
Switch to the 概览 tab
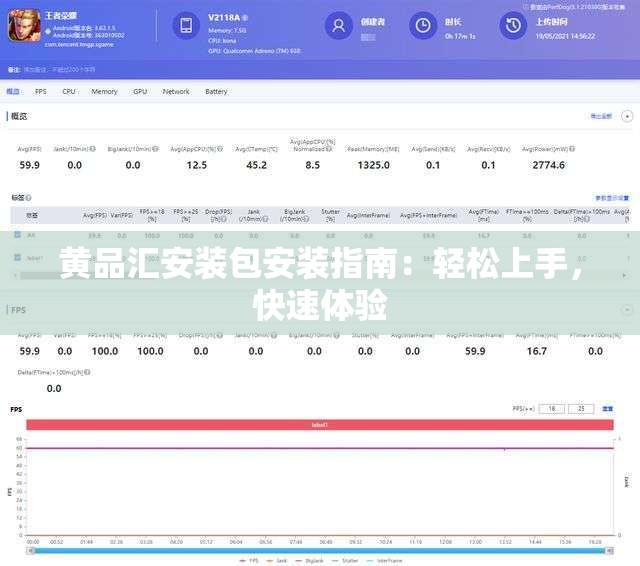point(13,91)
